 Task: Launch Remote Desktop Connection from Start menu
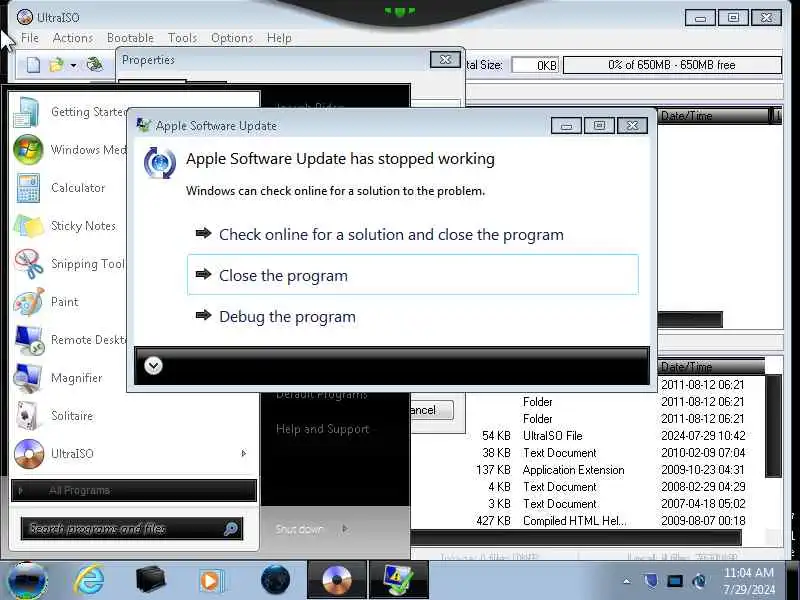click(x=69, y=339)
